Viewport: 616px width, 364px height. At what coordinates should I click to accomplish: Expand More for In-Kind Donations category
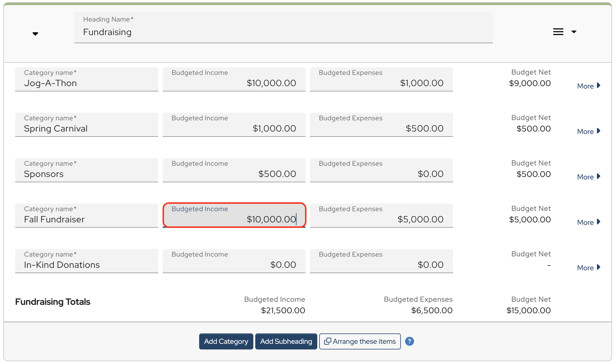point(589,268)
